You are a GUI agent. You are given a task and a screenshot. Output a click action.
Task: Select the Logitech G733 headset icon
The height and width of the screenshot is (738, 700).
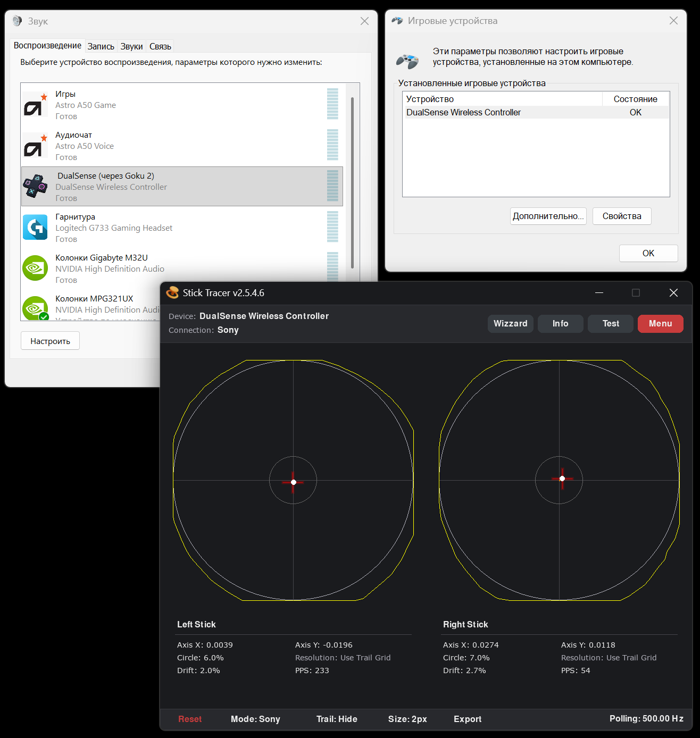point(35,228)
